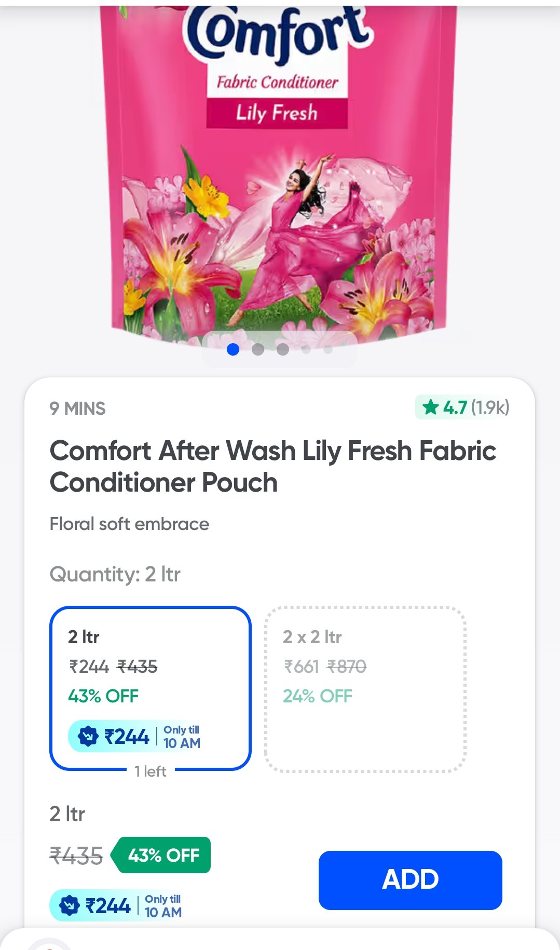Tap the 9 MINS delivery time label
This screenshot has width=560, height=950.
click(x=78, y=409)
